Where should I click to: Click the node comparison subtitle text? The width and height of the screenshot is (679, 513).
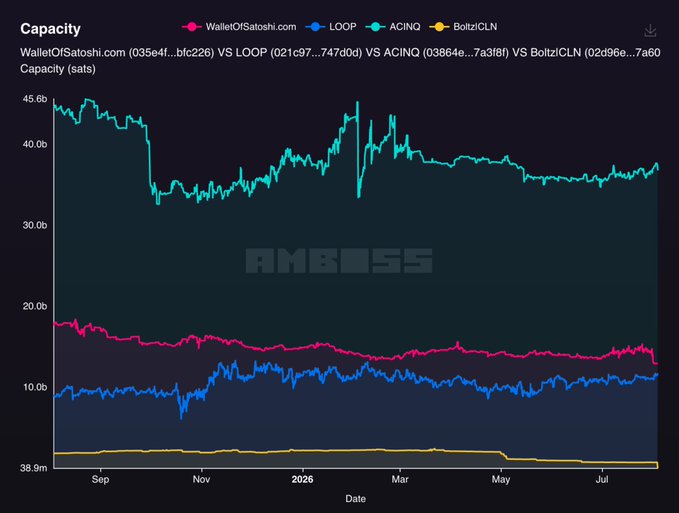[340, 53]
